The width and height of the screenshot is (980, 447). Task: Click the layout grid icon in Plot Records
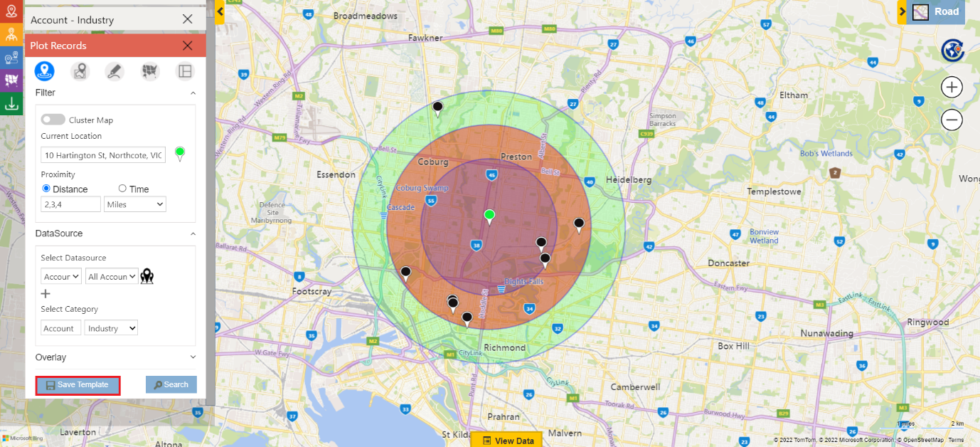[x=185, y=71]
